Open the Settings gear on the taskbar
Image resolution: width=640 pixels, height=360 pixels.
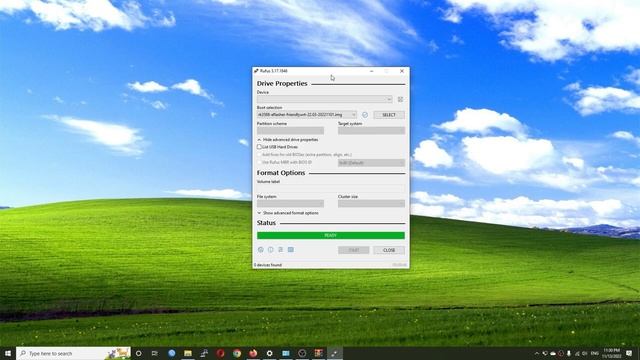click(269, 353)
